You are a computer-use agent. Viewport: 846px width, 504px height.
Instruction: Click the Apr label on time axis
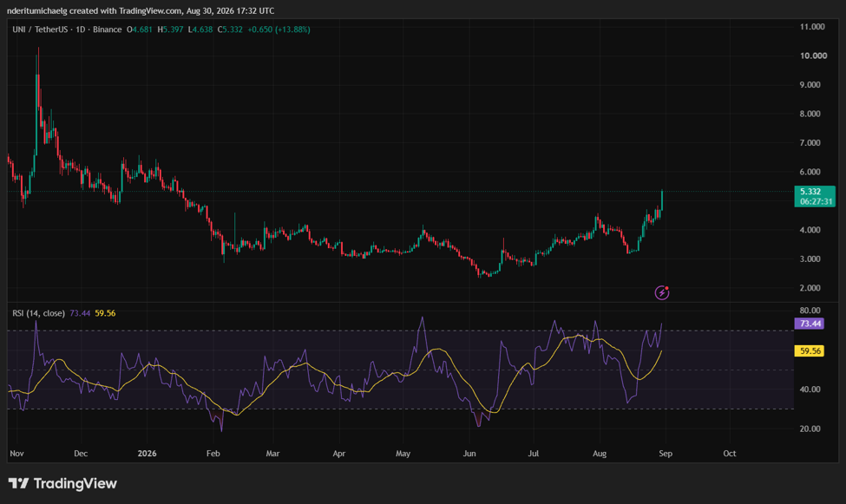tap(338, 454)
